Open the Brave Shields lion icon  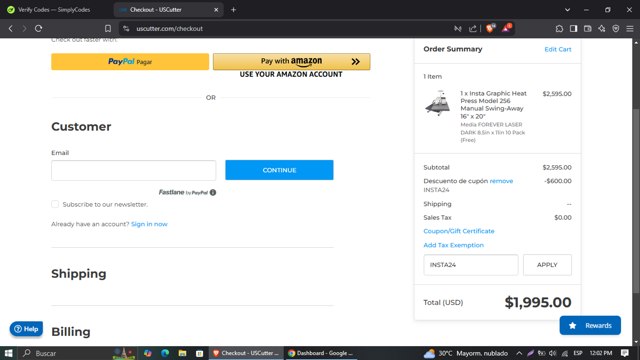pos(490,28)
